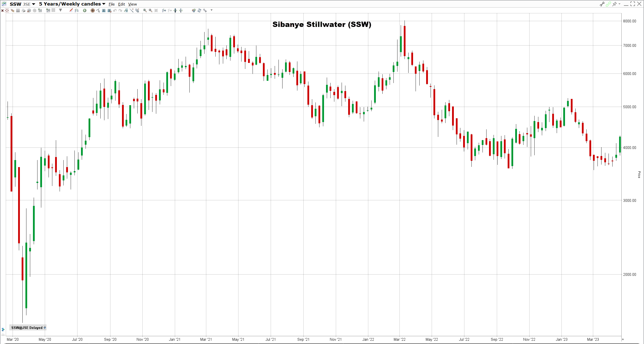Select the pointing hand arrow tool
Screen dimensions: 644x344
tap(12, 10)
